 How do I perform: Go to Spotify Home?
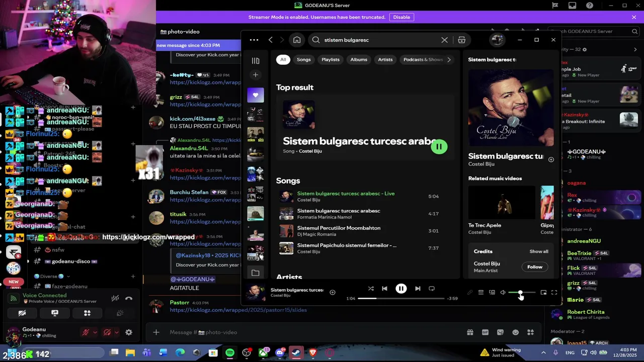[x=297, y=40]
